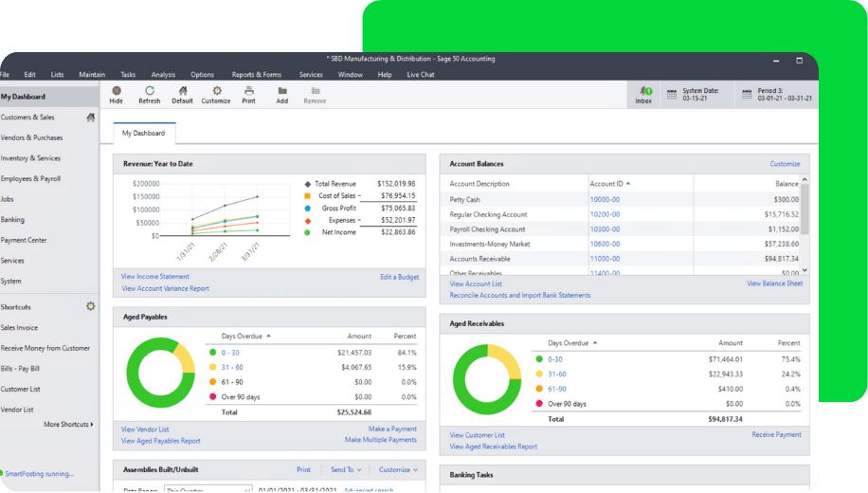The image size is (868, 493).
Task: Open the Customize dropdown in Assemblies Built/Unbuilt
Action: 398,469
